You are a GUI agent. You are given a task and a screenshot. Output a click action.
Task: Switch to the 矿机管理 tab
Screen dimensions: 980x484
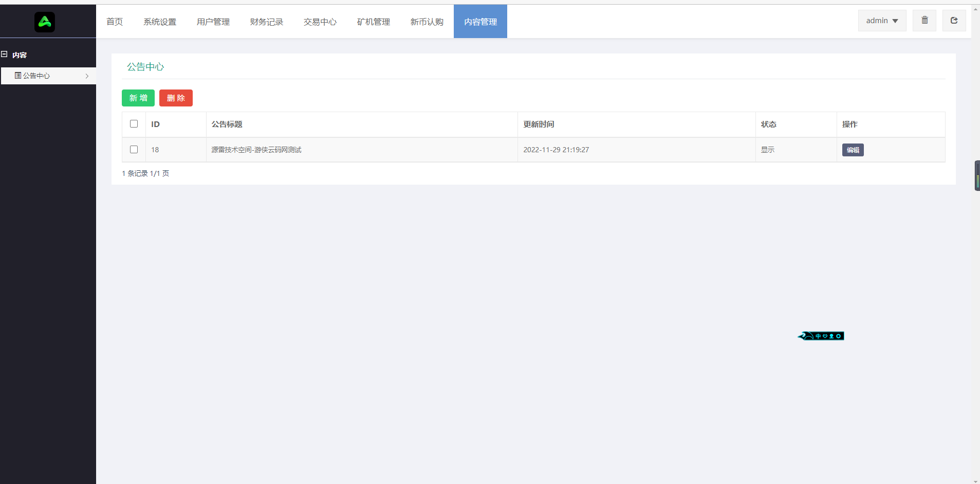[x=373, y=22]
